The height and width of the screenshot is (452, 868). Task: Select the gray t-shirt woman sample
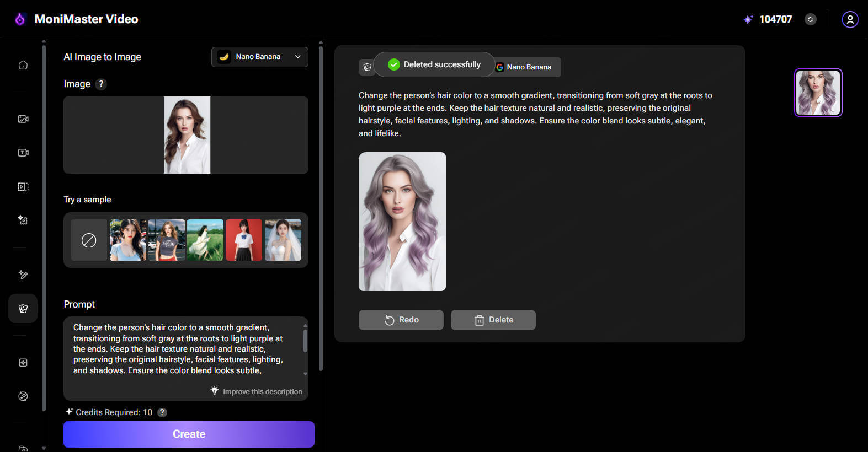tap(167, 240)
